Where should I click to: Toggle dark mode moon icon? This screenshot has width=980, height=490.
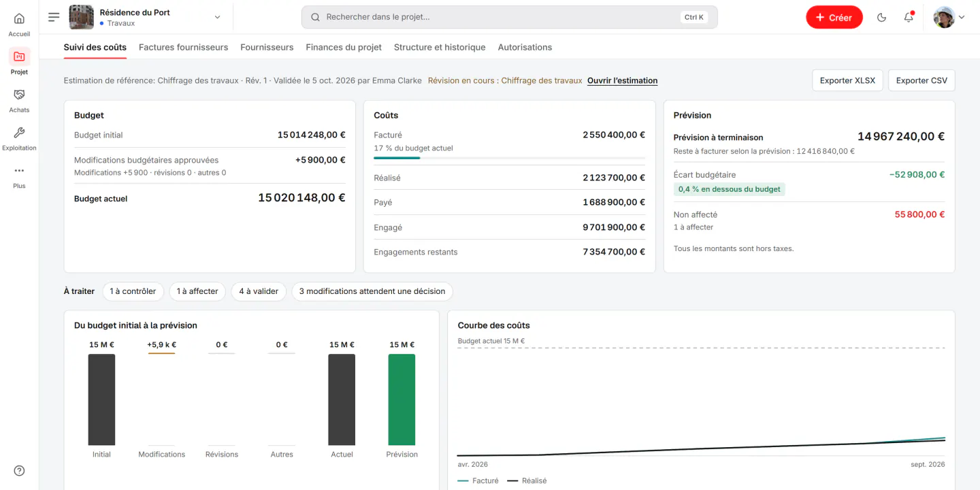(x=882, y=18)
